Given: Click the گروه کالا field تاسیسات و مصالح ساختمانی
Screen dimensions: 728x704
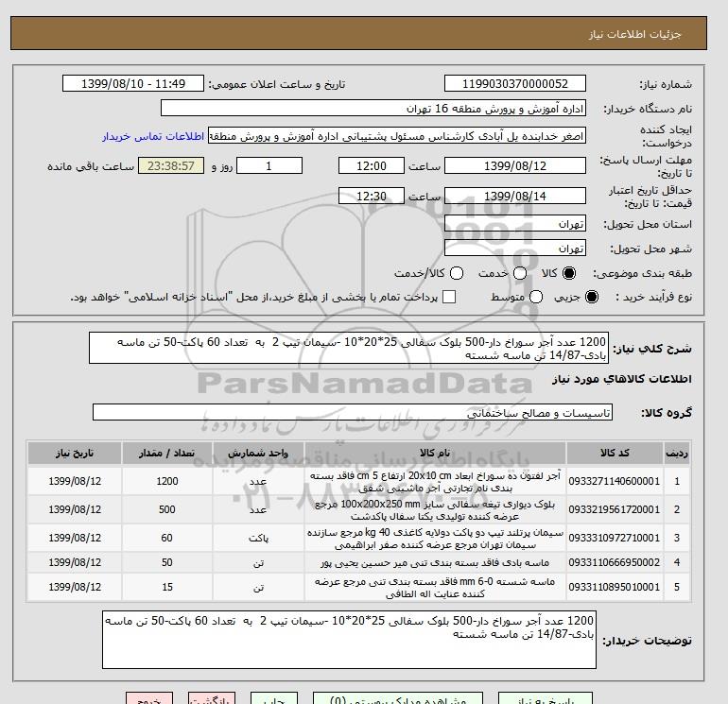Looking at the screenshot, I should [x=353, y=412].
